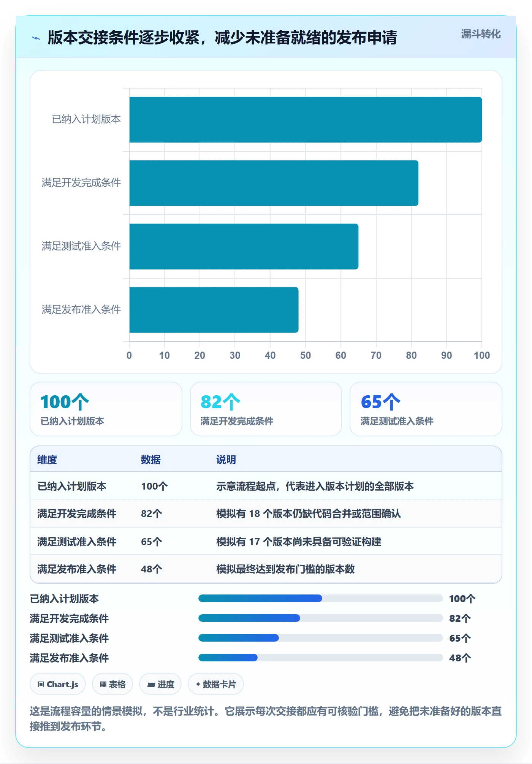The image size is (532, 764).
Task: Click the 说明 column header
Action: pyautogui.click(x=226, y=460)
